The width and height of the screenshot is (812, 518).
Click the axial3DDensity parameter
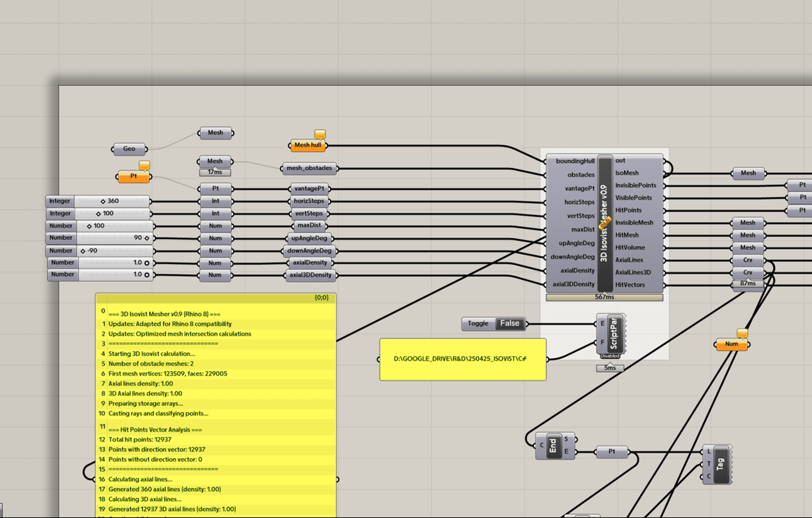(310, 275)
